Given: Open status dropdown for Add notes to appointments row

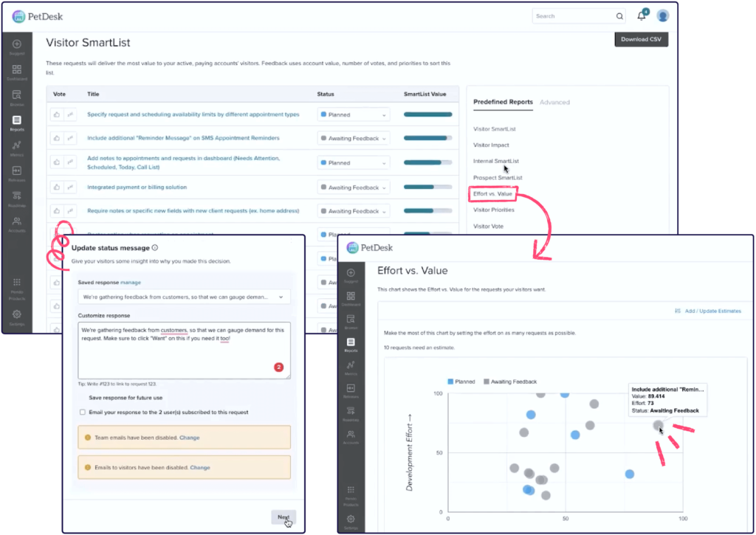Looking at the screenshot, I should pos(354,163).
